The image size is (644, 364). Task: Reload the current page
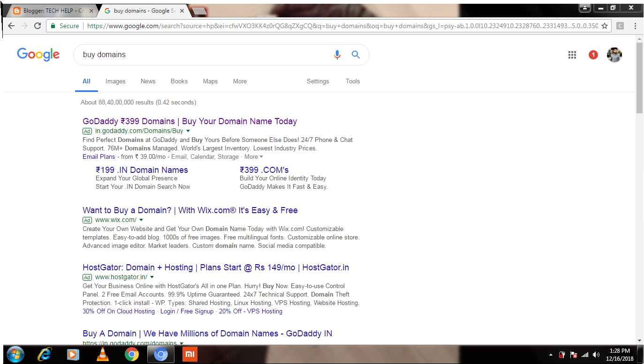tap(38, 26)
